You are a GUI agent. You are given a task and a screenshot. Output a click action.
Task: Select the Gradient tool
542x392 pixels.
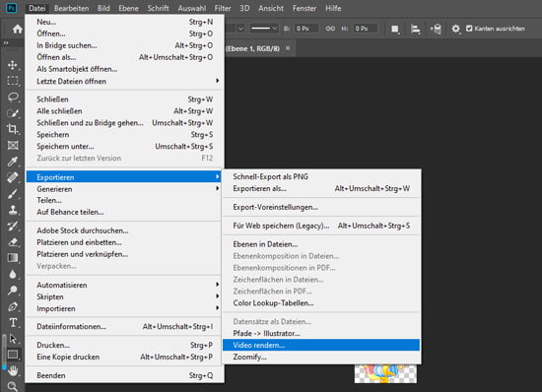tap(13, 258)
